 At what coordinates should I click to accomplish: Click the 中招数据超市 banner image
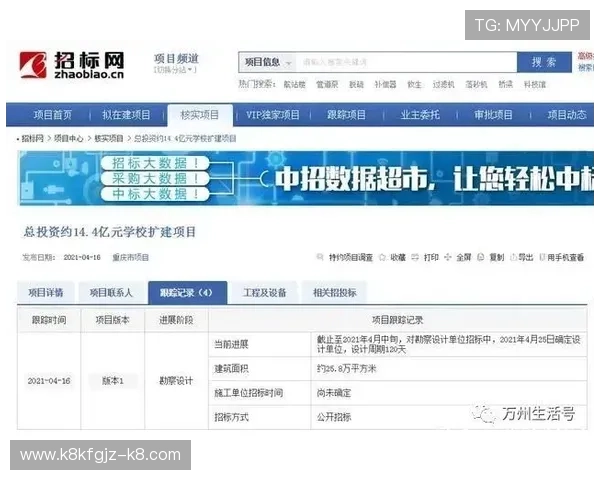coord(306,178)
